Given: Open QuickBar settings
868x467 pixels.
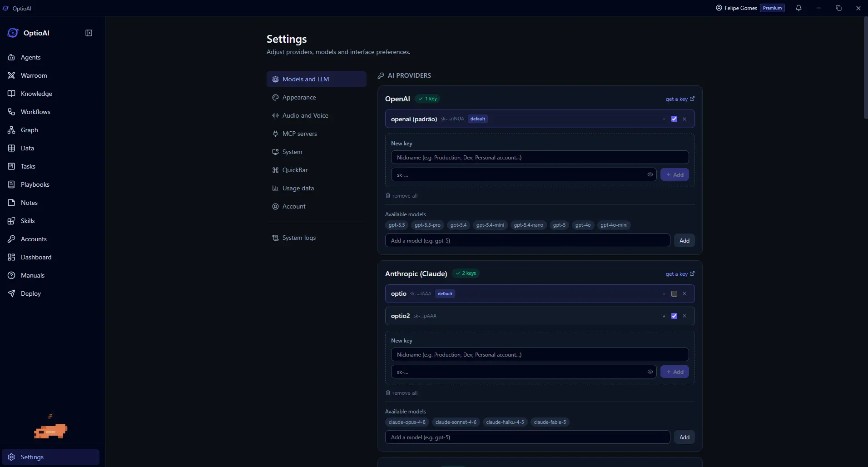Looking at the screenshot, I should point(317,170).
